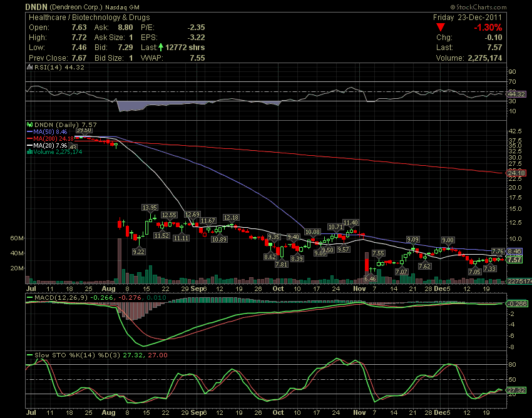Screen dimensions: 532x418
Task: Click the MA(20) 7.96 legend label
Action: (50, 146)
